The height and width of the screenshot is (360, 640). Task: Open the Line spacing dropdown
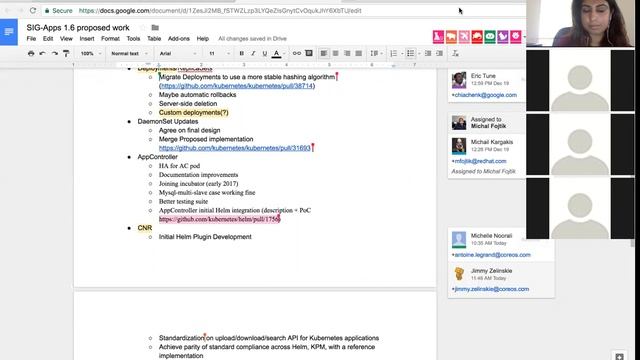376,53
